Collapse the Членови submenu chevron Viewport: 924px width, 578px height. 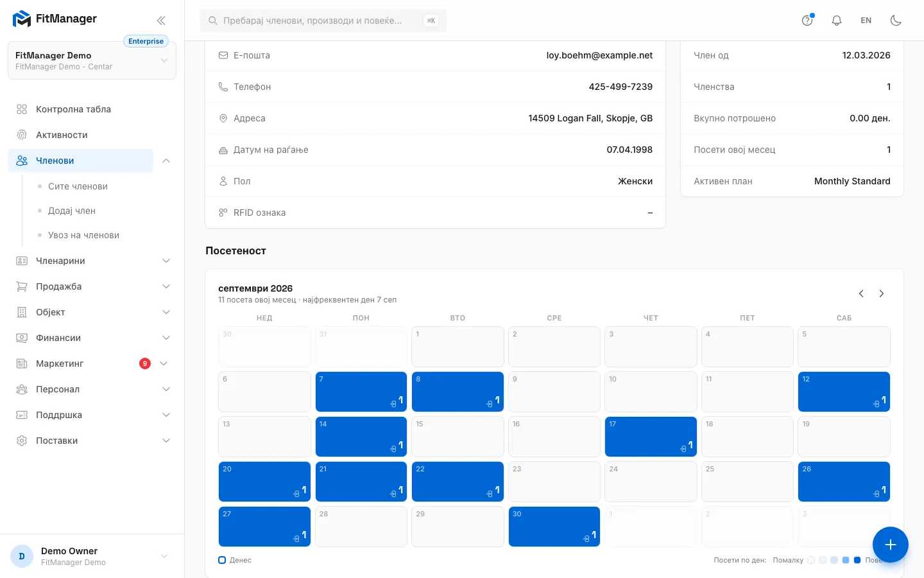click(x=166, y=161)
